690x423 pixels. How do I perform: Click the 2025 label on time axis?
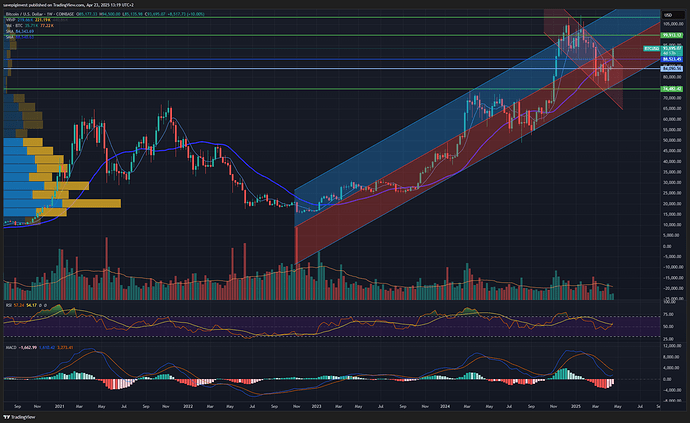(576, 406)
